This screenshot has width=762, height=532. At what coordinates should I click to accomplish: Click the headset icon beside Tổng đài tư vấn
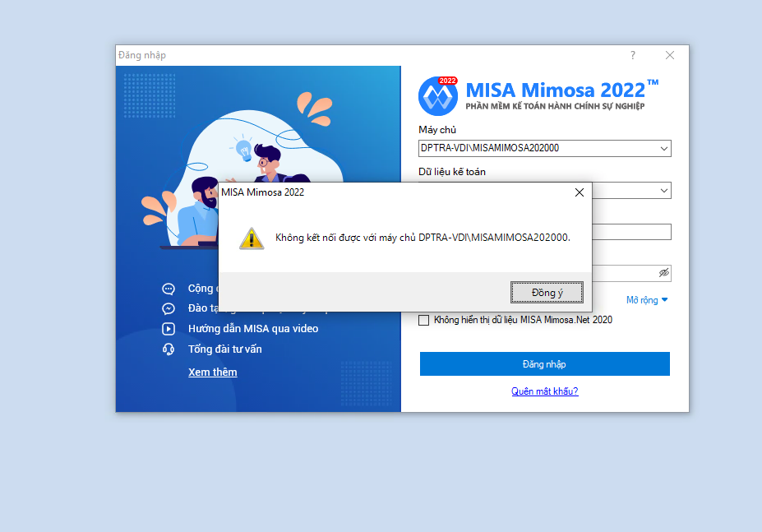[x=169, y=349]
